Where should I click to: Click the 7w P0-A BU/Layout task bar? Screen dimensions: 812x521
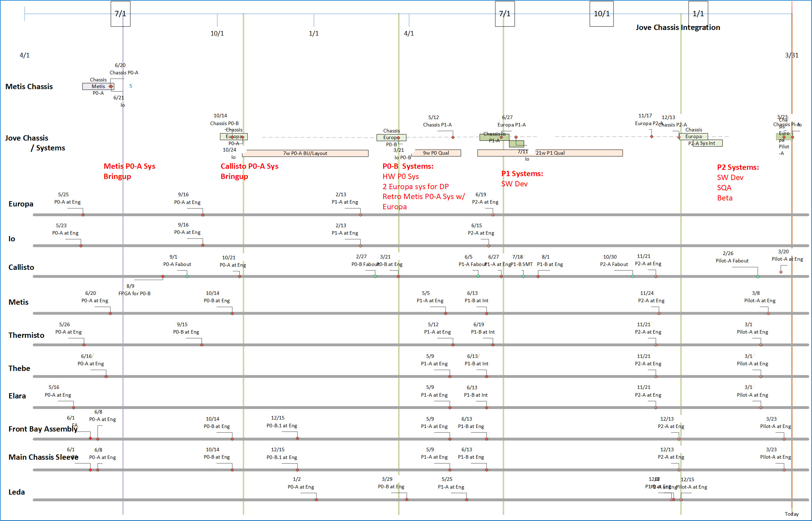click(x=305, y=153)
